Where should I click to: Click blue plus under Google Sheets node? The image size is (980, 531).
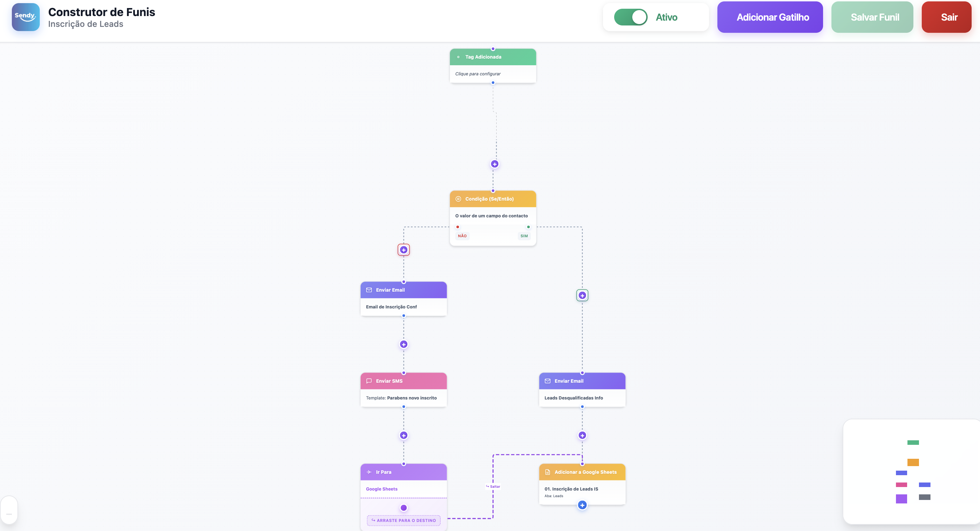click(x=582, y=506)
